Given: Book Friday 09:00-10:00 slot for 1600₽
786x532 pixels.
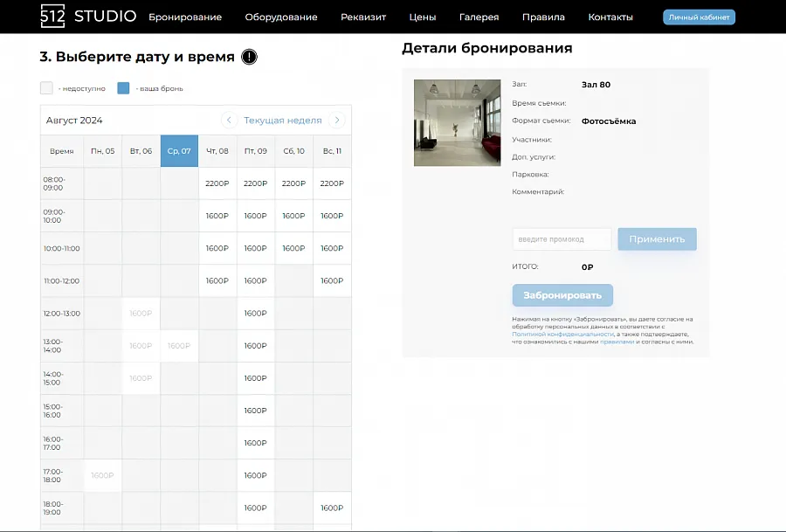Looking at the screenshot, I should 256,216.
